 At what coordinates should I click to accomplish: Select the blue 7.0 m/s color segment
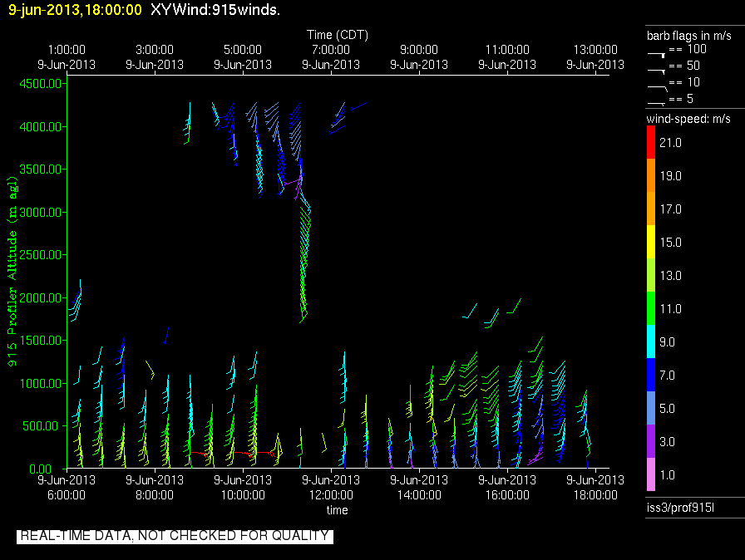tap(656, 375)
